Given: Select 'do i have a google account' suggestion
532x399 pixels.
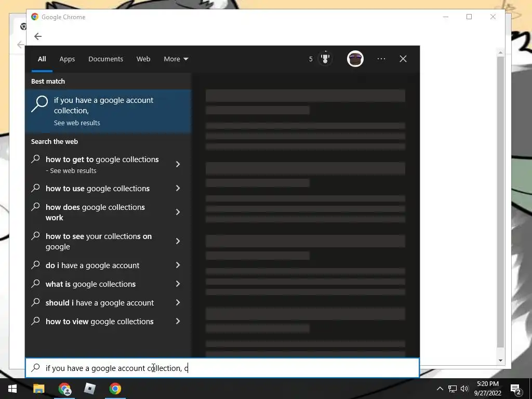Looking at the screenshot, I should [92, 265].
